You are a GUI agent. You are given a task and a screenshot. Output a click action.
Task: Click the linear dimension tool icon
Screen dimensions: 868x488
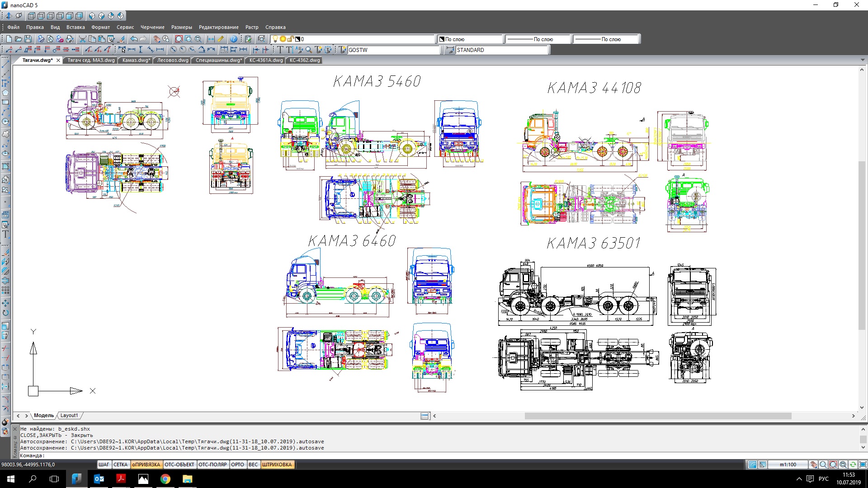[x=132, y=50]
